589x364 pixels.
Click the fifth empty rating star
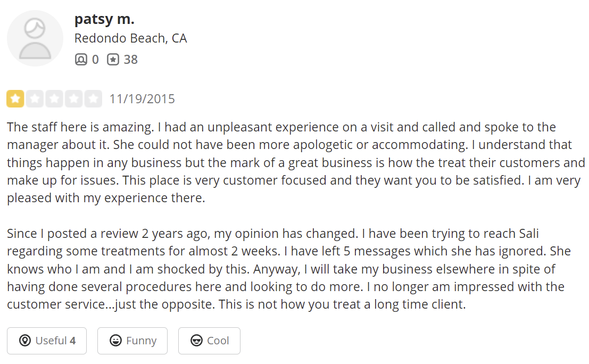point(93,99)
